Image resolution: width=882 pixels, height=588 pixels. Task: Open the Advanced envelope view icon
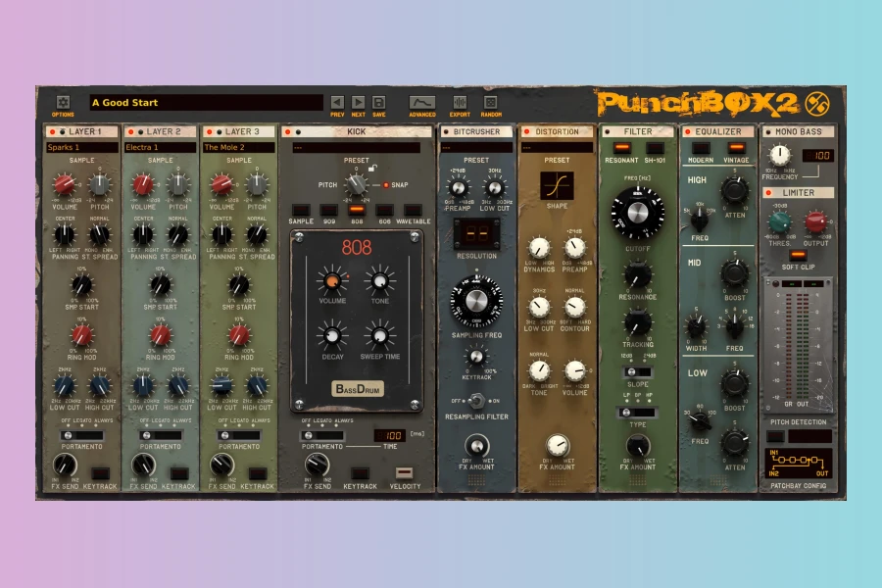[x=421, y=102]
